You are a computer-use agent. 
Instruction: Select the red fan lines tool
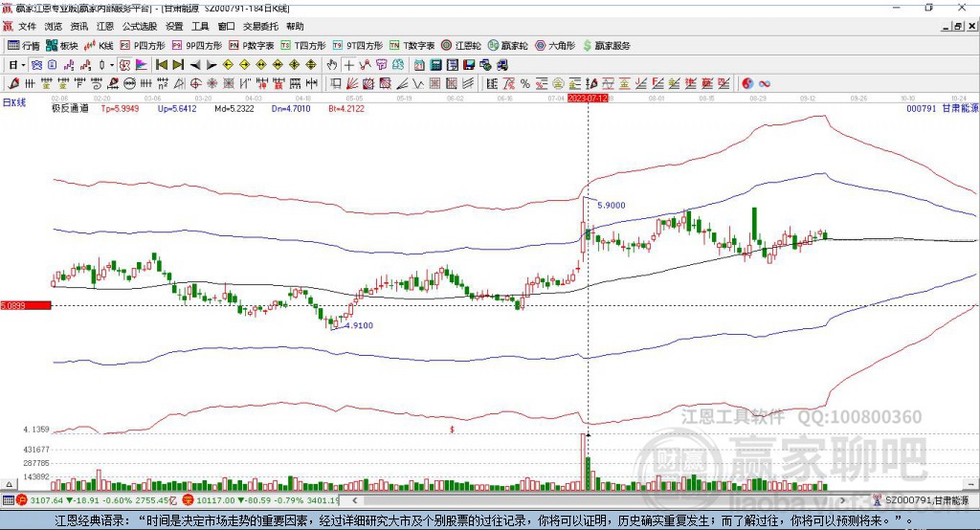click(352, 84)
